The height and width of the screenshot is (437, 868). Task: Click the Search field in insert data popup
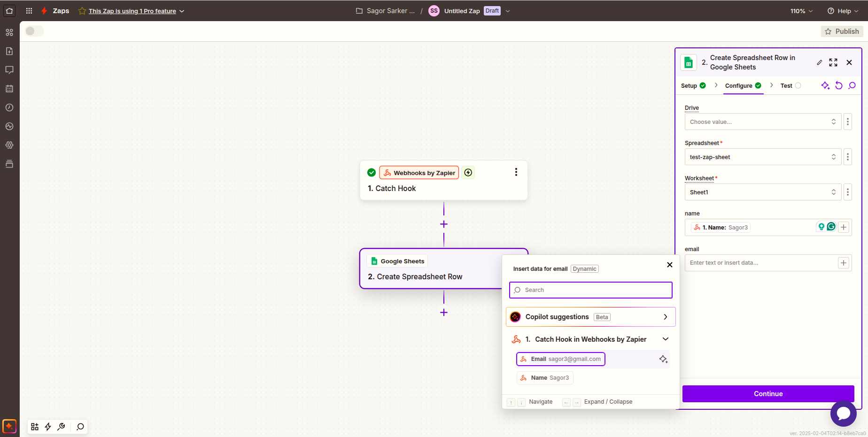590,290
